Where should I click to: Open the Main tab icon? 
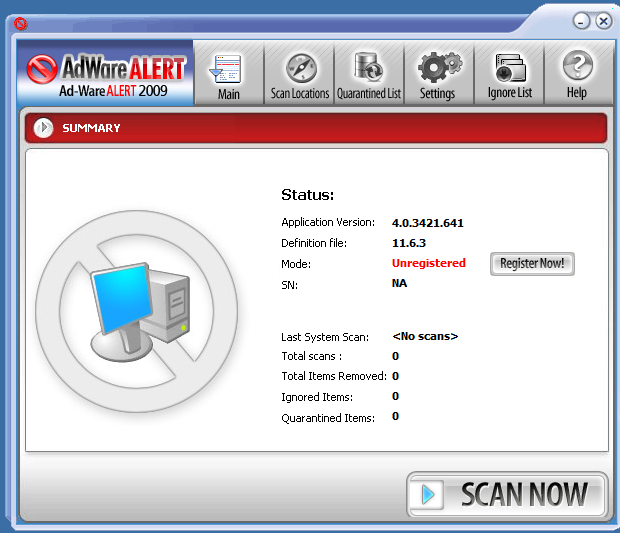coord(226,69)
